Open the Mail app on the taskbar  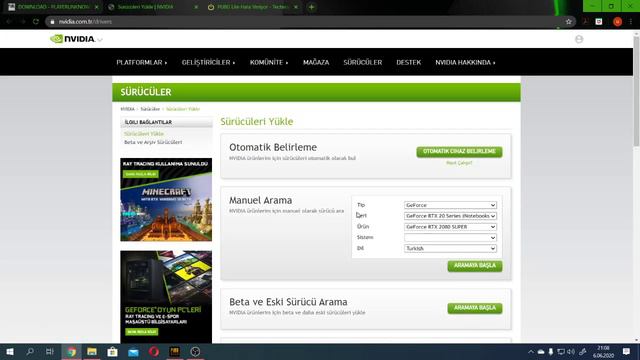click(x=133, y=351)
